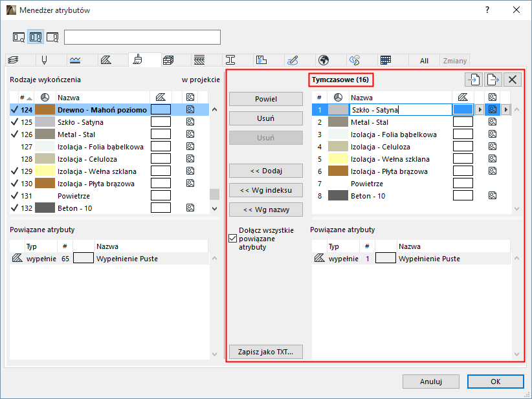
Task: Edit the Szkło - Satyna name field
Action: 401,109
